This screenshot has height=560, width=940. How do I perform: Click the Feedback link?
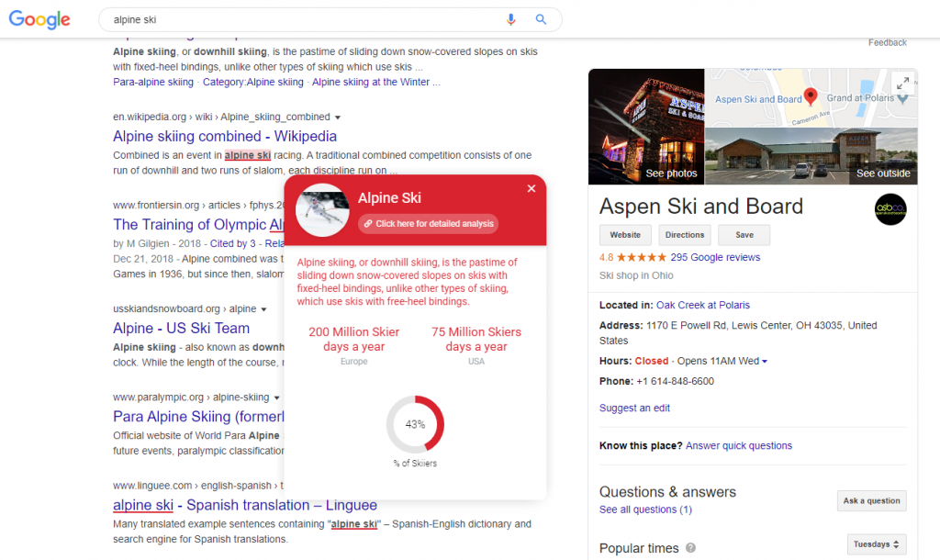(x=888, y=42)
